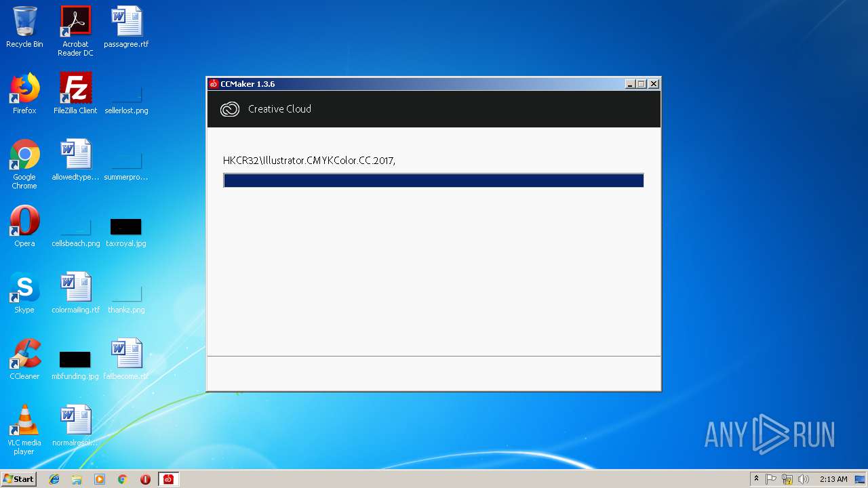Open the Google Chrome desktop shortcut

(24, 164)
